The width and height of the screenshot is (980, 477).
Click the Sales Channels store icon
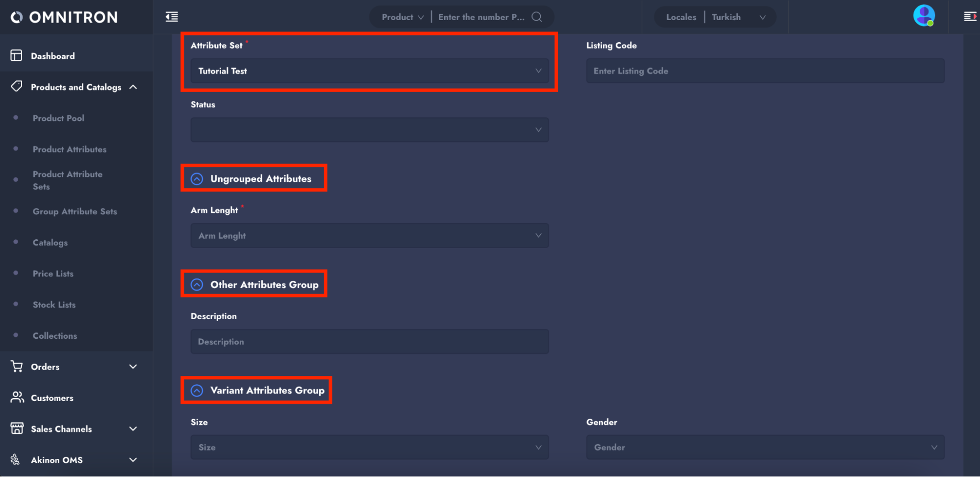(17, 429)
